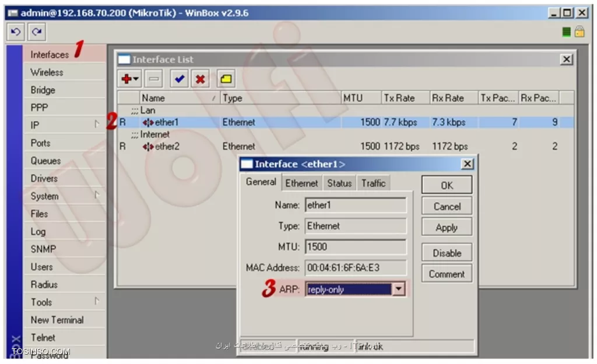Click the ether2 interface icon in list
The height and width of the screenshot is (364, 597).
pyautogui.click(x=148, y=146)
